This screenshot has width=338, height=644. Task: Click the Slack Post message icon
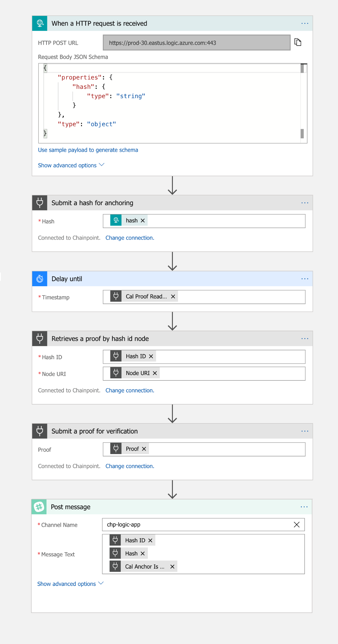click(39, 507)
